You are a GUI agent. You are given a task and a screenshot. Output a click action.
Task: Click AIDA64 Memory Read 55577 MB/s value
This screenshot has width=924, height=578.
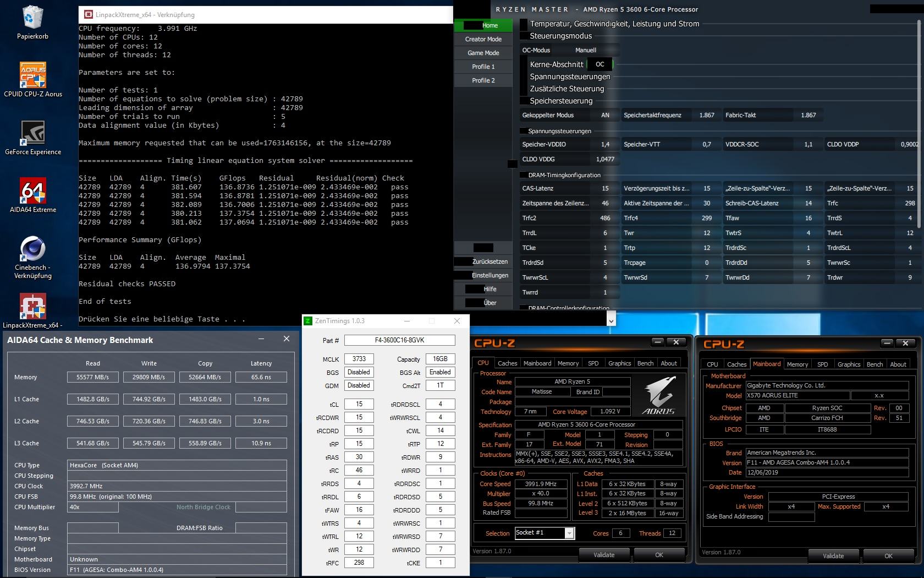[93, 377]
